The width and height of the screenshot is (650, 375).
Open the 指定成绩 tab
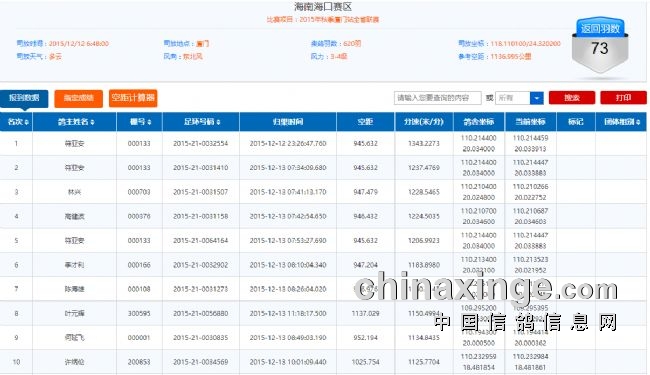78,98
